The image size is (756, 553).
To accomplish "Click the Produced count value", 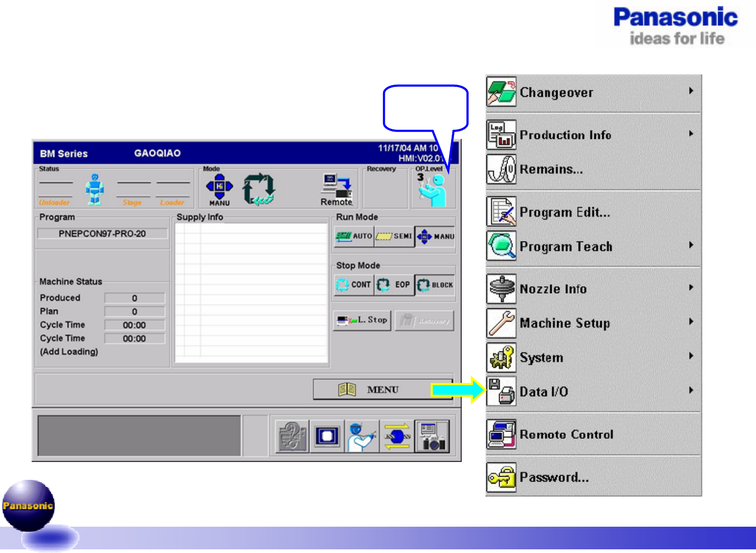I will (135, 298).
